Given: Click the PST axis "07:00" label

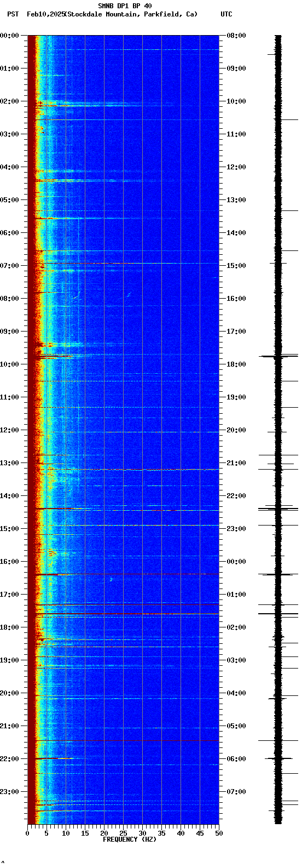Looking at the screenshot, I should (9, 266).
